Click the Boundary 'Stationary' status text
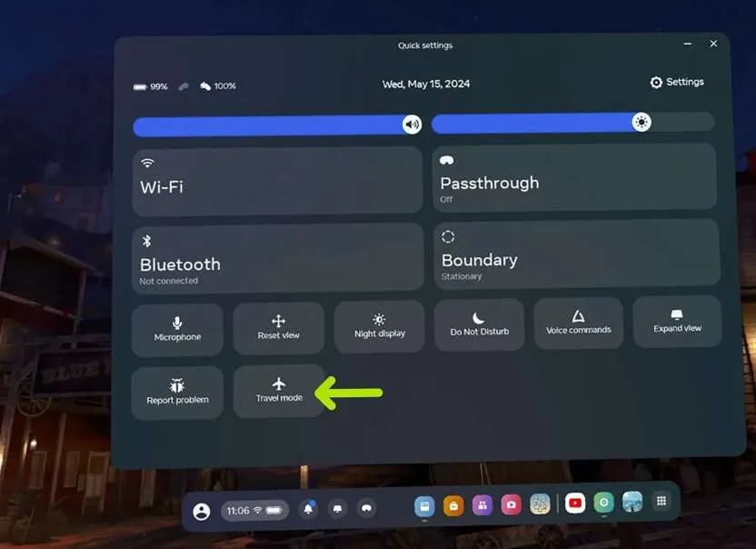The image size is (756, 549). (462, 276)
